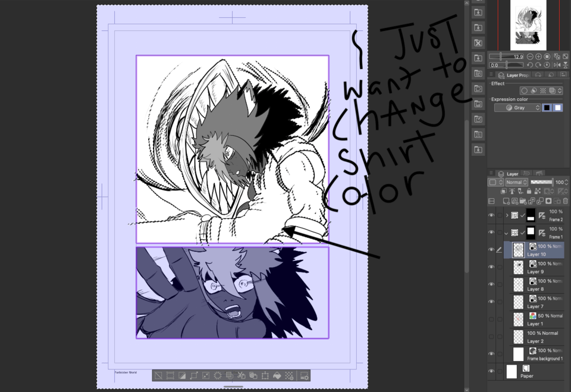Toggle the Lock transparent pixels icon
The width and height of the screenshot is (571, 392).
[538, 191]
